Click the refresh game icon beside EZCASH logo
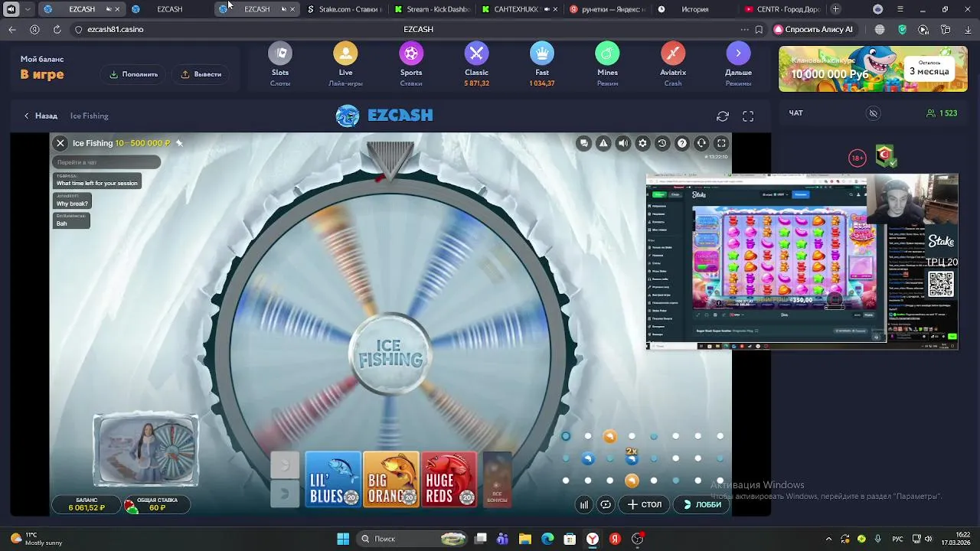 (723, 116)
